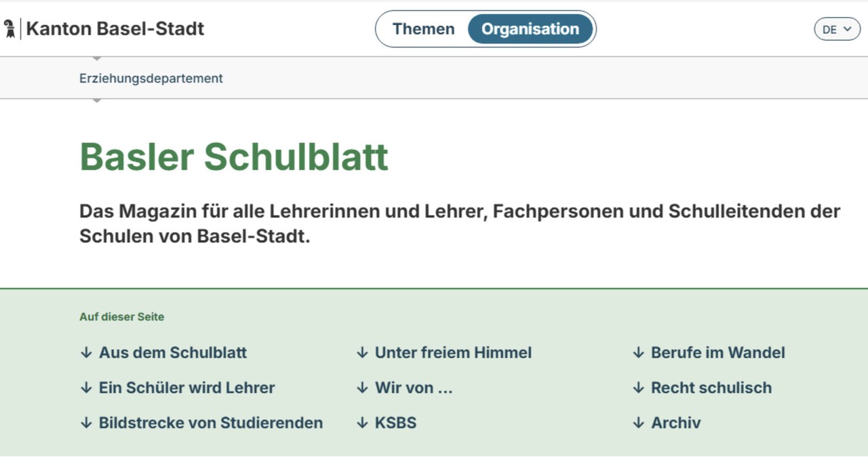This screenshot has height=461, width=868.
Task: Open the Erziehungsdepartement breadcrumb link
Action: tap(151, 79)
